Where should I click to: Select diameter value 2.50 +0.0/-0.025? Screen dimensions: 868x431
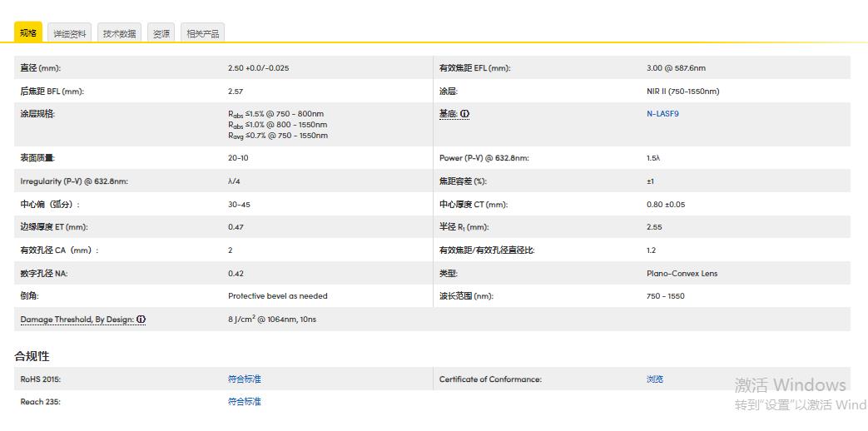point(259,68)
